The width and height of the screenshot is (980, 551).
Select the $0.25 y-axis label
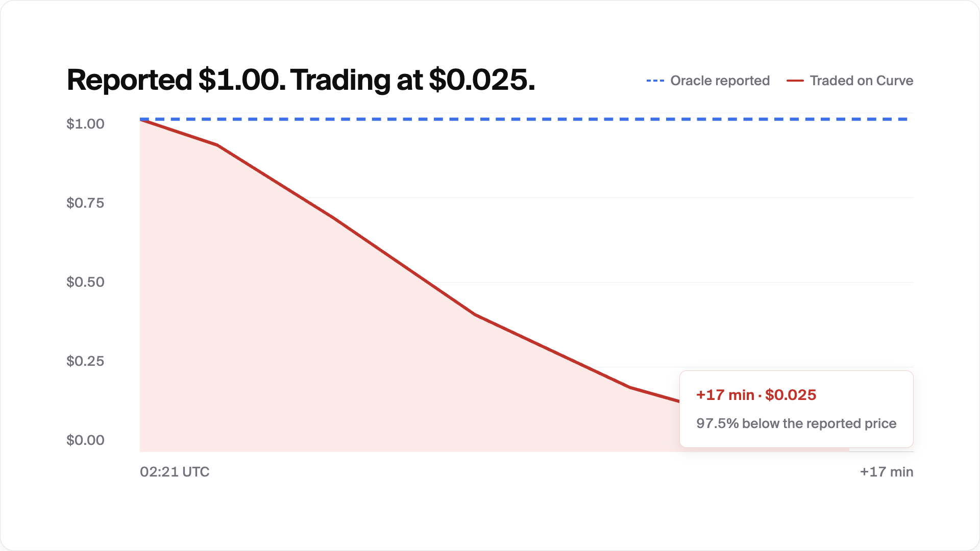coord(85,361)
